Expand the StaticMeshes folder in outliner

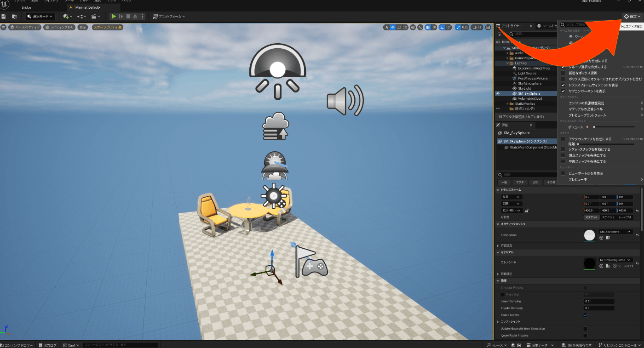[507, 103]
